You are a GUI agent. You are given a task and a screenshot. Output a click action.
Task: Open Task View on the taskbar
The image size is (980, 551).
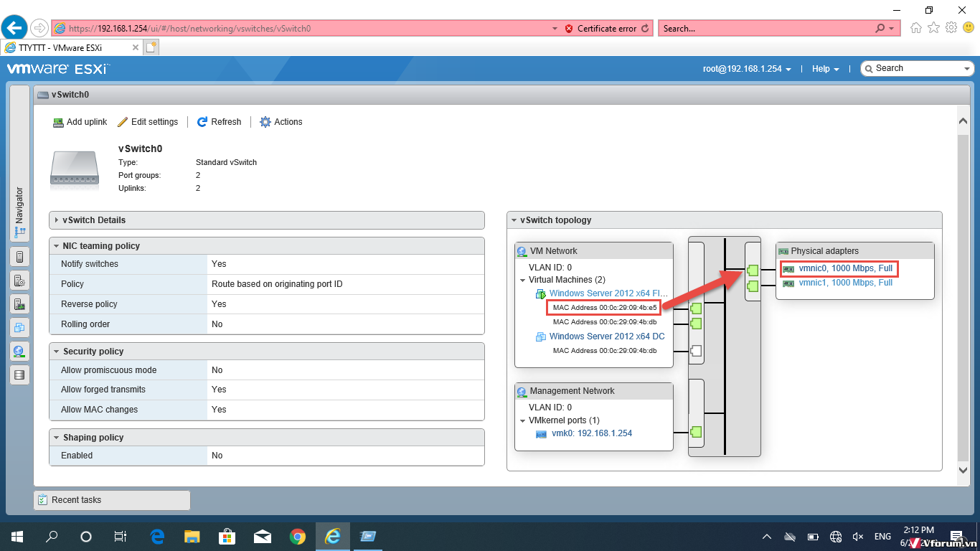click(121, 537)
